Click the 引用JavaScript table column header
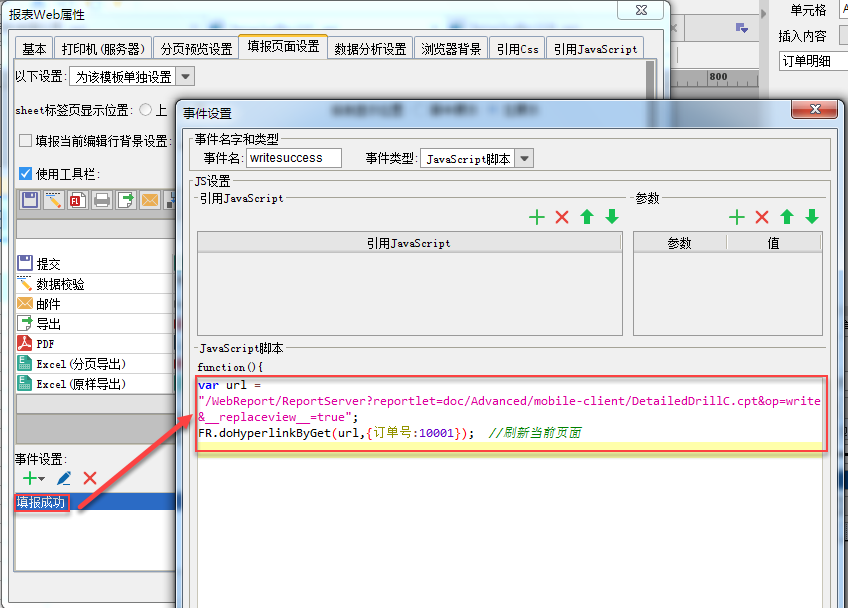 [409, 243]
